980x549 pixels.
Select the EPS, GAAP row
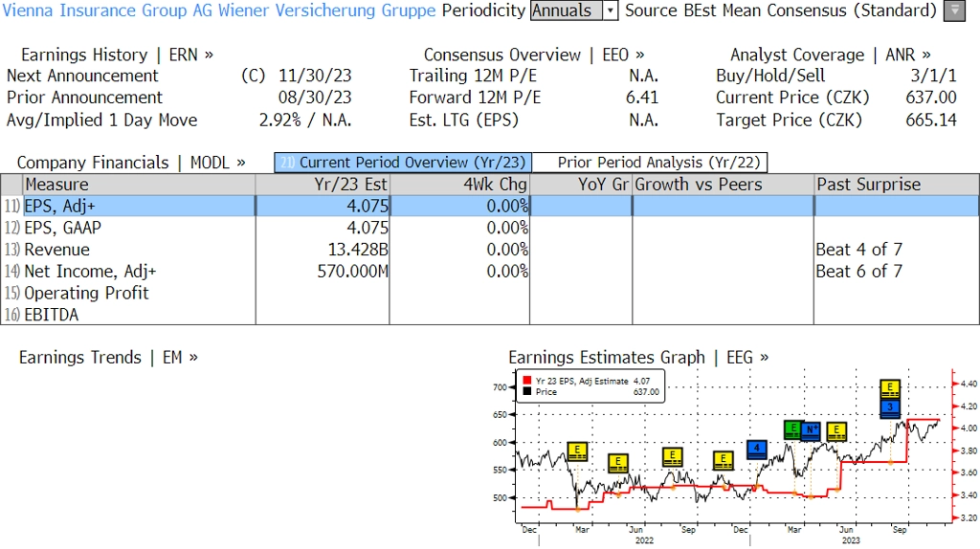click(x=490, y=228)
